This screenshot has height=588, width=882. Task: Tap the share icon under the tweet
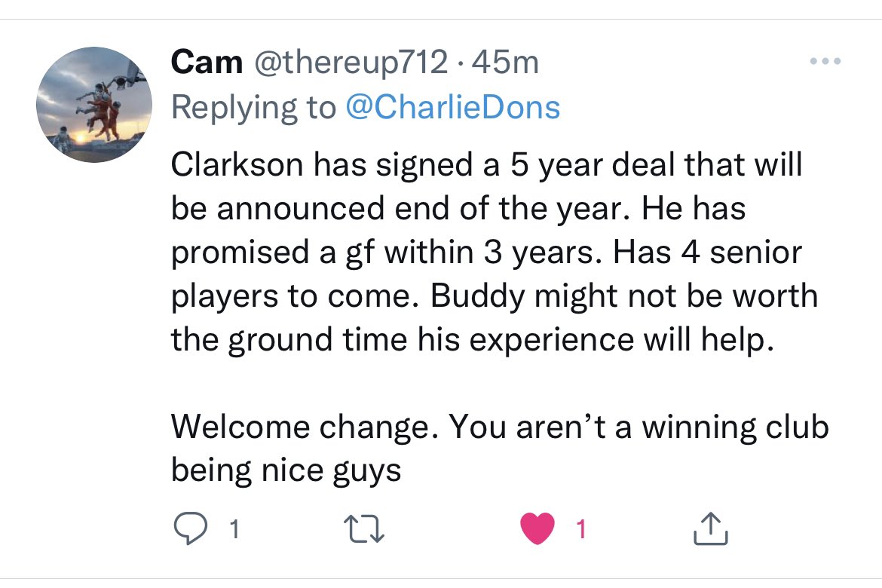[710, 530]
